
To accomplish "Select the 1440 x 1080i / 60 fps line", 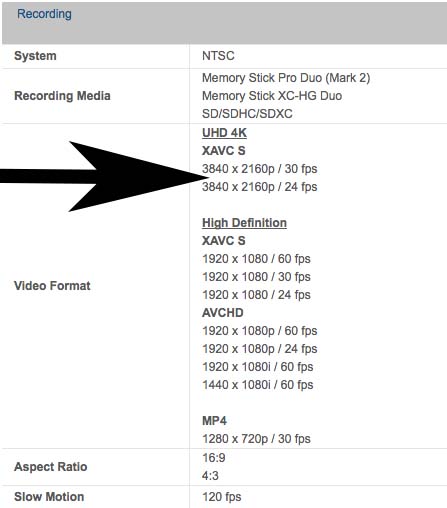I will [258, 385].
